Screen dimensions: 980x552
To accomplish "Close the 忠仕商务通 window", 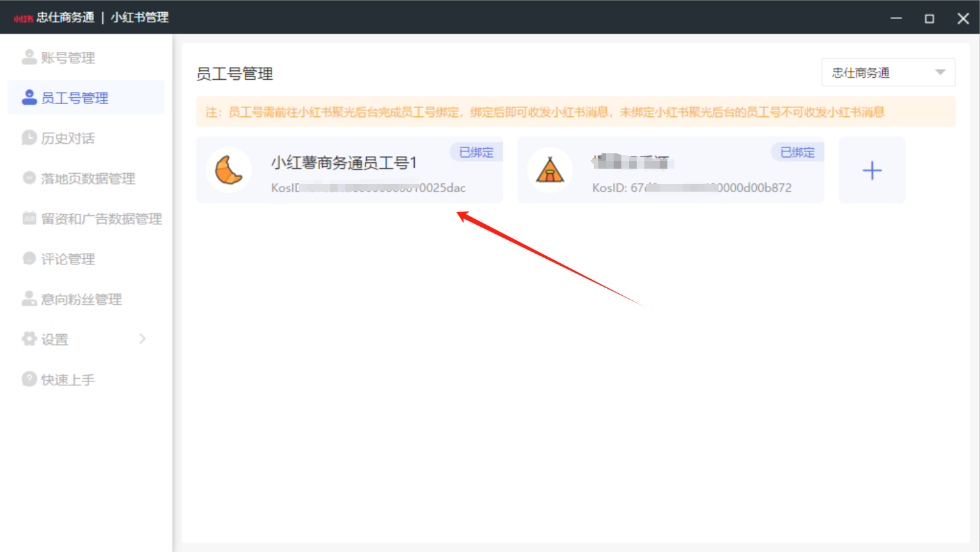I will coord(963,18).
